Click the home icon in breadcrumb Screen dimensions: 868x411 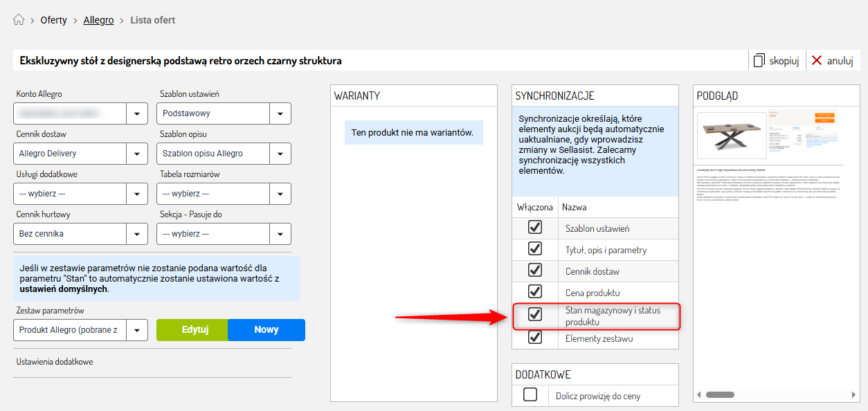tap(19, 20)
